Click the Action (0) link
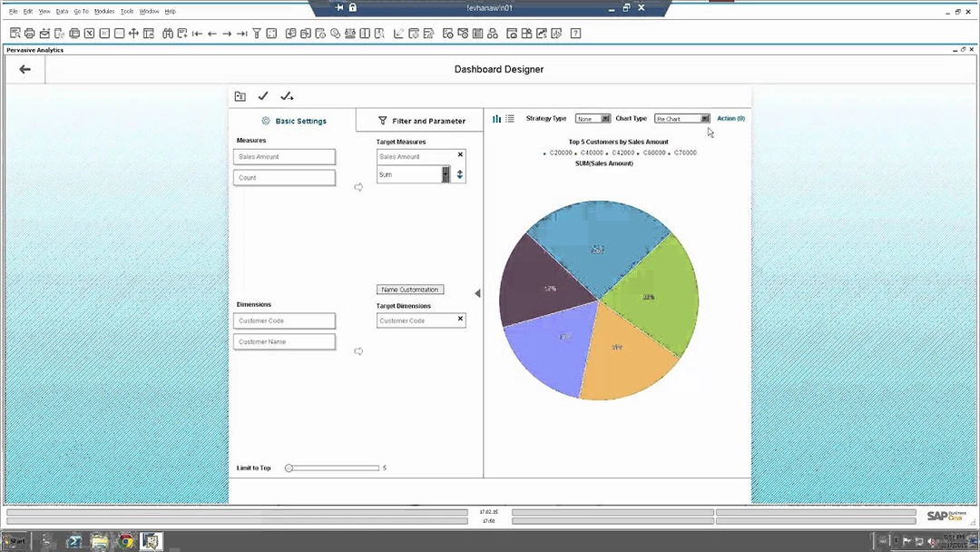 [730, 119]
